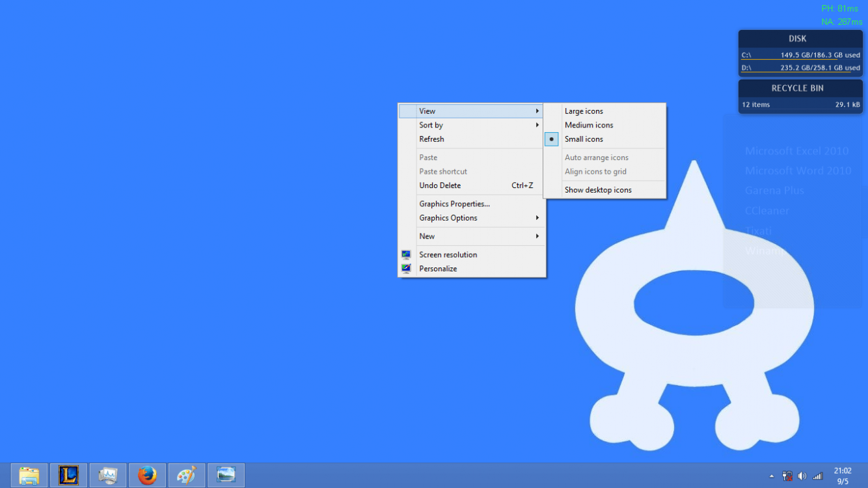868x488 pixels.
Task: Open Screen resolution entry
Action: click(x=472, y=254)
